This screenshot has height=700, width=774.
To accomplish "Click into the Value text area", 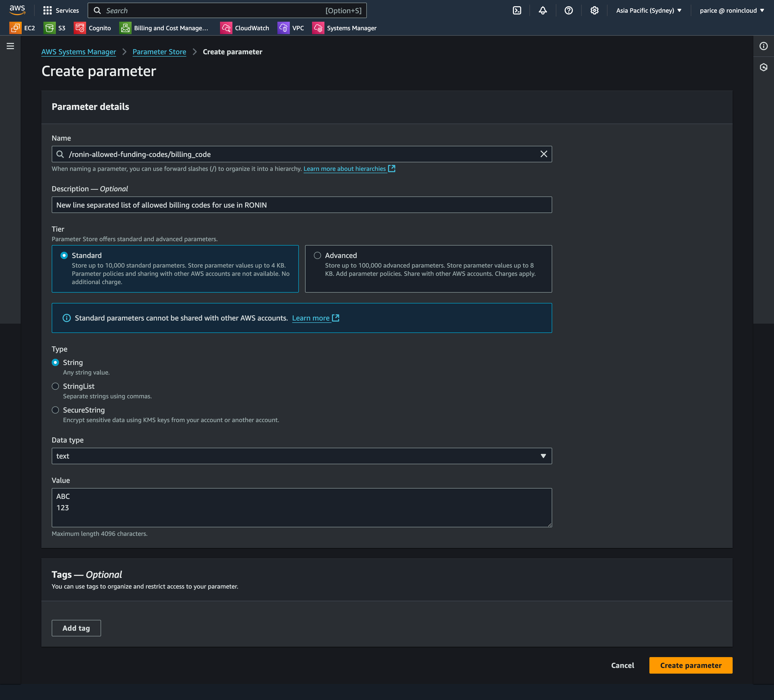I will coord(301,507).
